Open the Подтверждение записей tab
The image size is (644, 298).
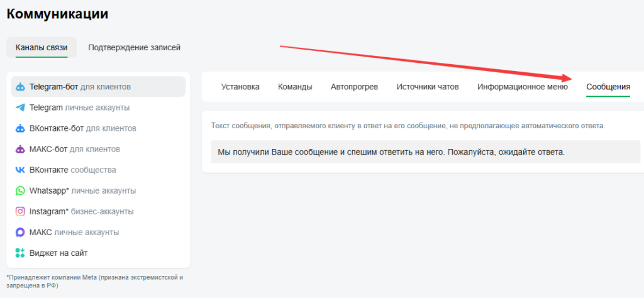135,48
